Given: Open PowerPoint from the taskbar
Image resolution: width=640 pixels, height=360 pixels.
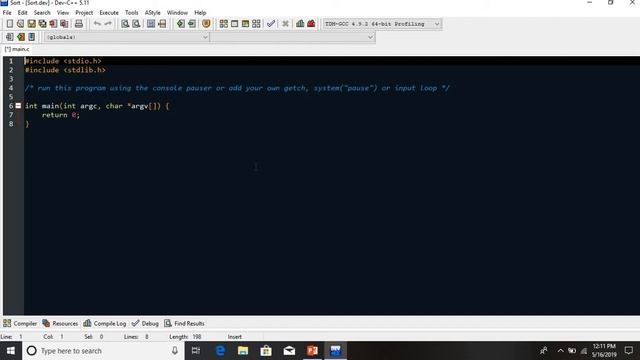Looking at the screenshot, I should [x=312, y=351].
